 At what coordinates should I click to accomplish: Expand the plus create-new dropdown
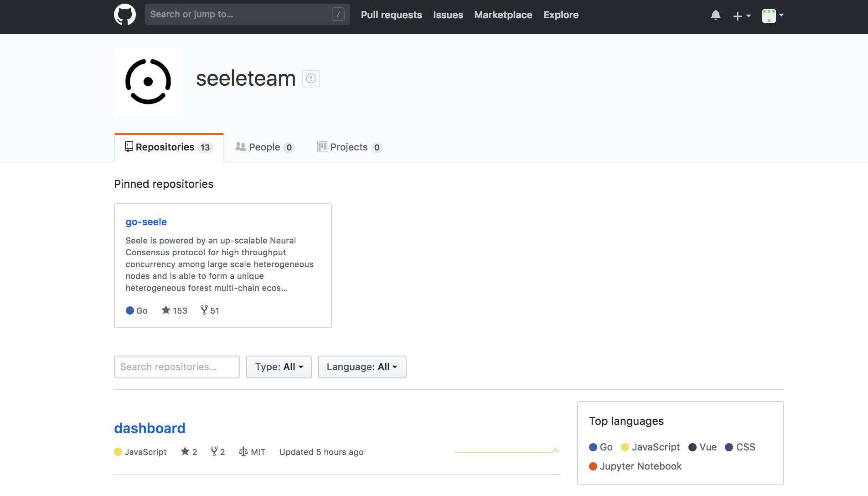click(x=742, y=15)
